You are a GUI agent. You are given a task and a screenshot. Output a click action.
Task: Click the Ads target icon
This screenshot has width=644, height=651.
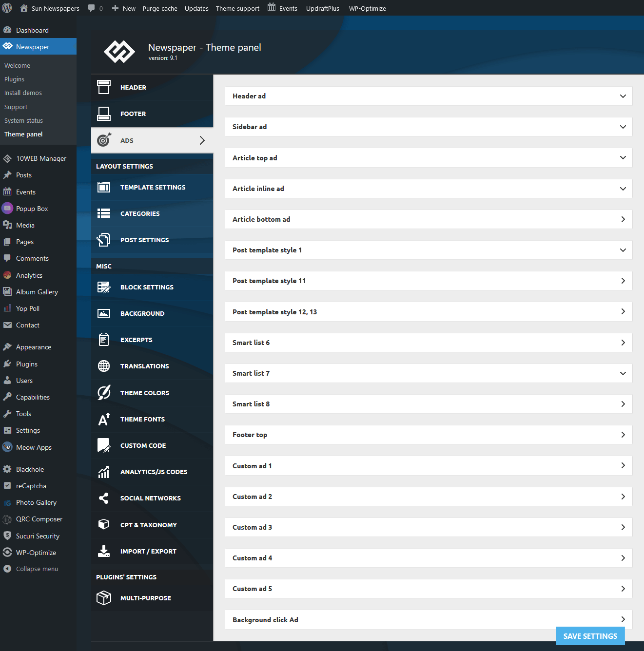pyautogui.click(x=104, y=140)
